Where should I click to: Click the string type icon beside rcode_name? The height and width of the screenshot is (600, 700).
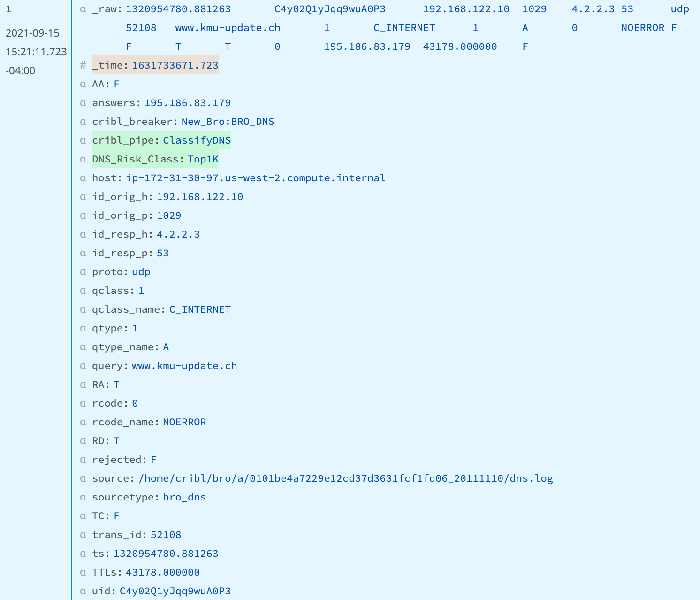pos(83,422)
